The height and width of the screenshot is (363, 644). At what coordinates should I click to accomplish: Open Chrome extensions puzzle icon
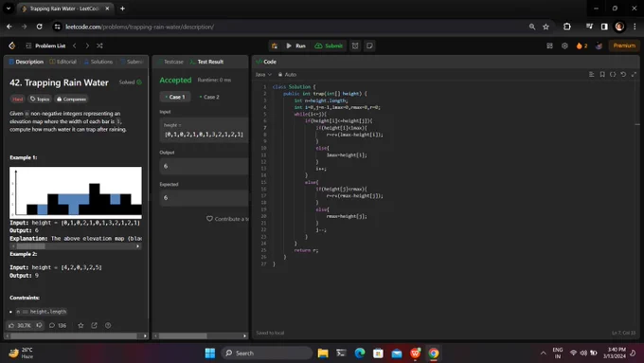566,27
